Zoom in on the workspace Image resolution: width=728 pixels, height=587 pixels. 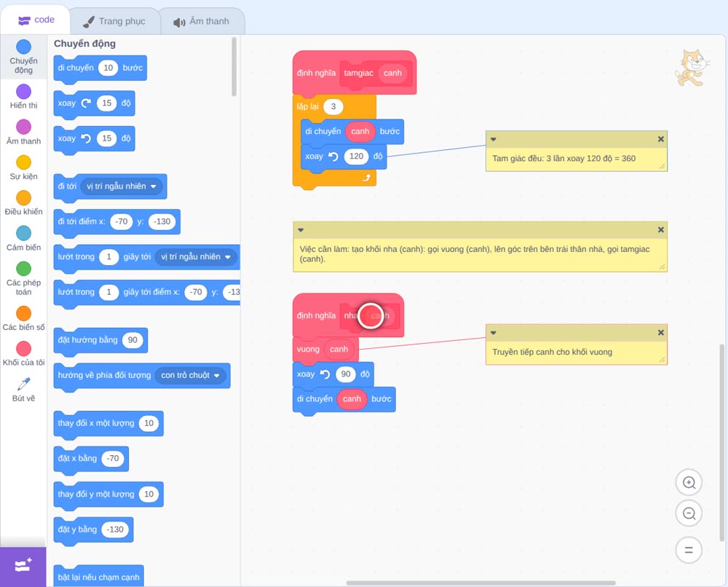coord(689,483)
